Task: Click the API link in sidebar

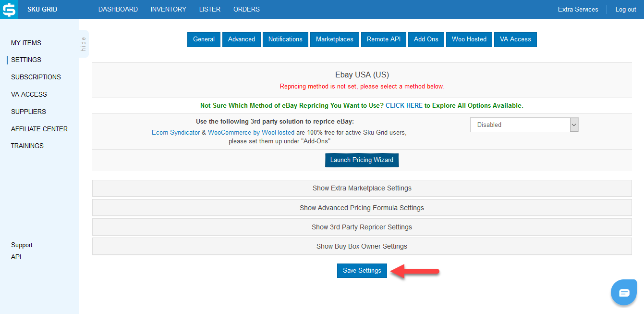Action: click(16, 257)
